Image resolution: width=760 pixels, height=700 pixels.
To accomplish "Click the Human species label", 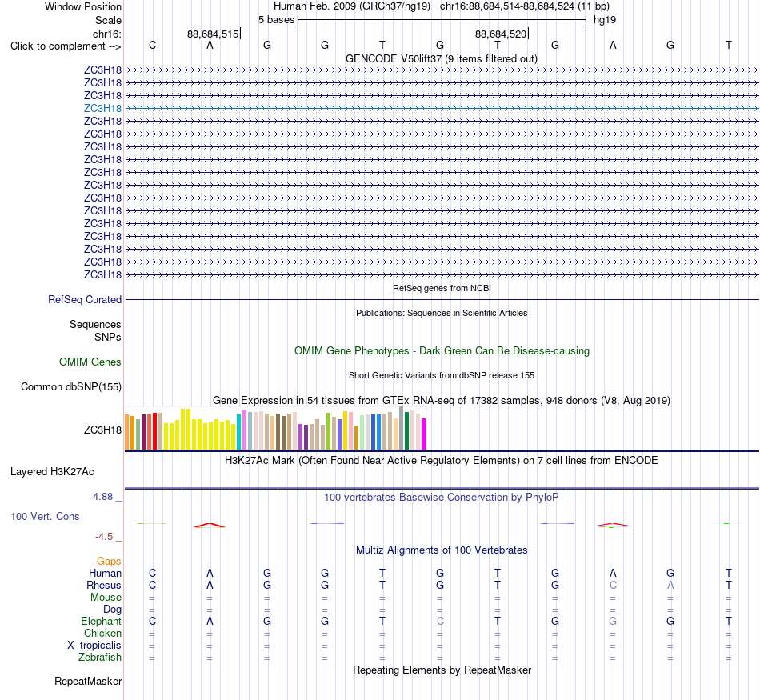I will pos(105,573).
